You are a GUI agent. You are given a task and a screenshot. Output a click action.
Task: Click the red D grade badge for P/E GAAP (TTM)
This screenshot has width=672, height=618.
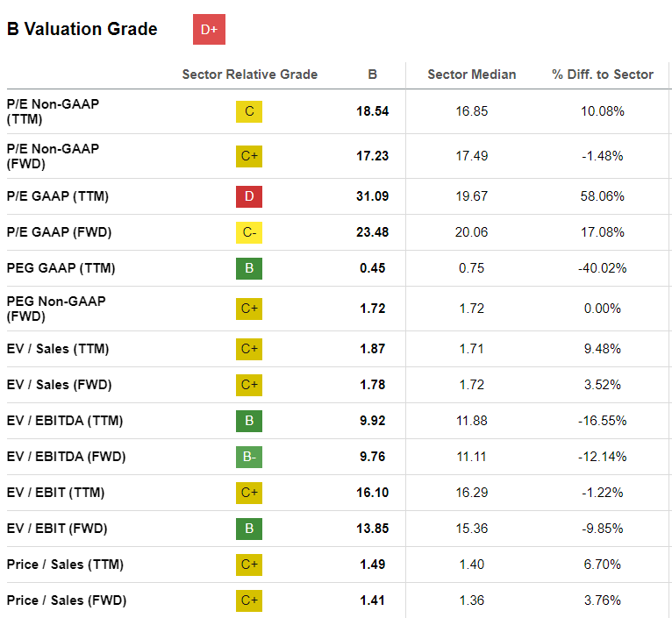point(249,196)
